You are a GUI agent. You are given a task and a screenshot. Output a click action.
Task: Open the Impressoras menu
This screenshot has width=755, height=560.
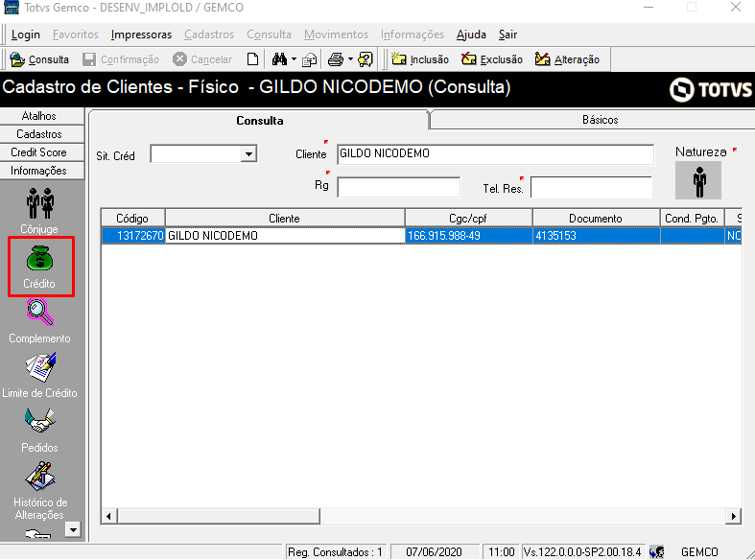pyautogui.click(x=141, y=35)
